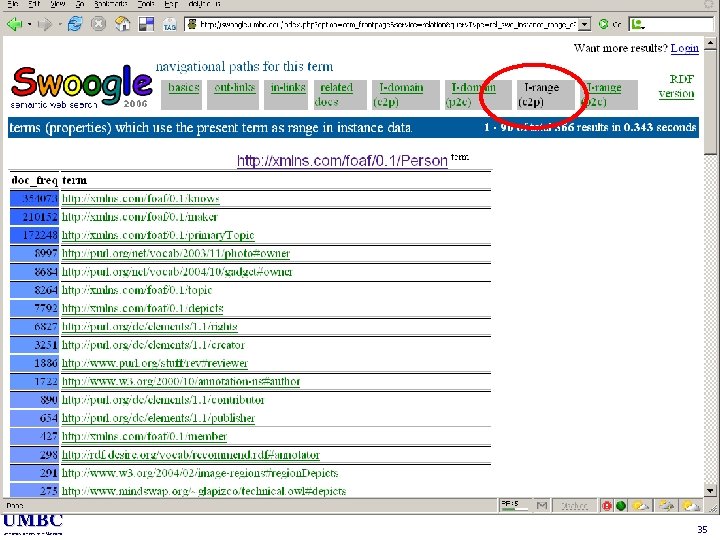Open the Bookmarks menu
Image resolution: width=720 pixels, height=540 pixels.
coord(110,4)
